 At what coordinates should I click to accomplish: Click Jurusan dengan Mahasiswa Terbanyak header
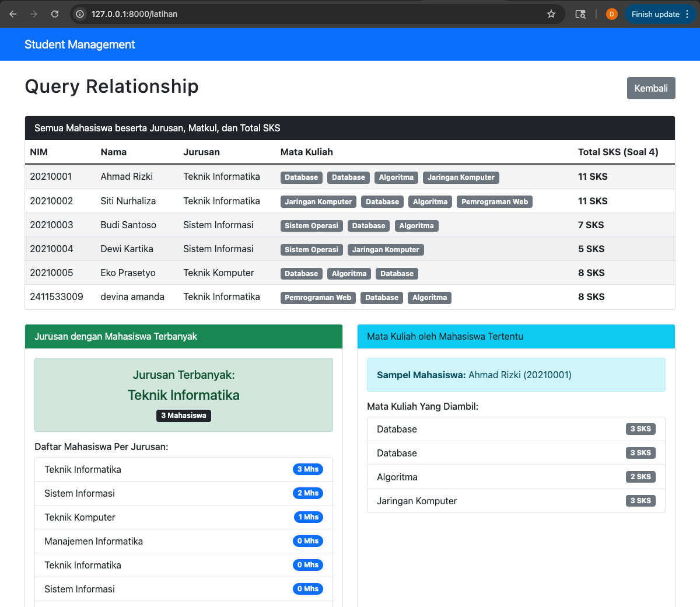184,336
